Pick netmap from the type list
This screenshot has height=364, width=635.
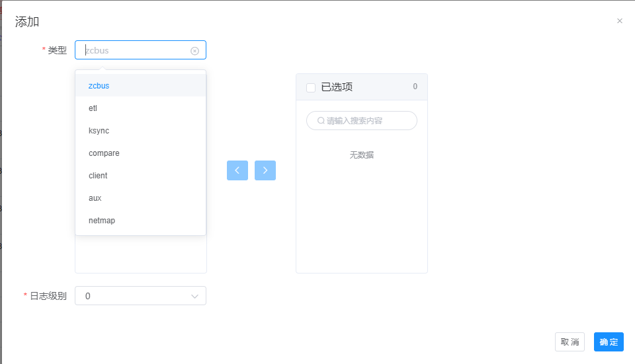102,221
